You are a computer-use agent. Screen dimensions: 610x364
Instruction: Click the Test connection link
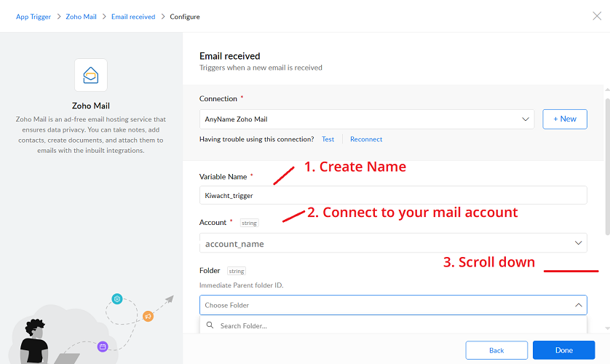pyautogui.click(x=328, y=139)
